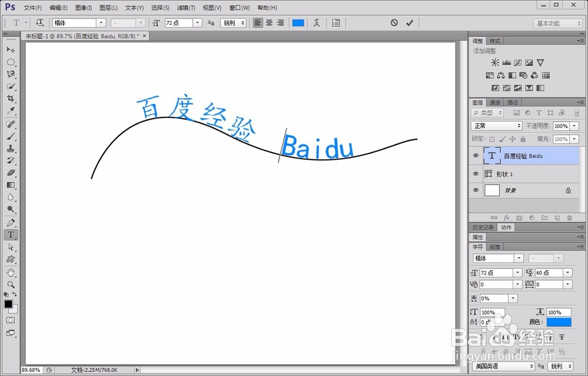Switch to the 段落 tab

click(x=495, y=247)
